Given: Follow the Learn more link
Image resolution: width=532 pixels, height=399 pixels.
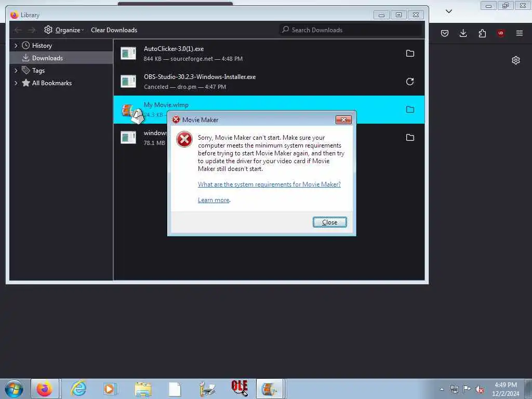Looking at the screenshot, I should pos(214,200).
